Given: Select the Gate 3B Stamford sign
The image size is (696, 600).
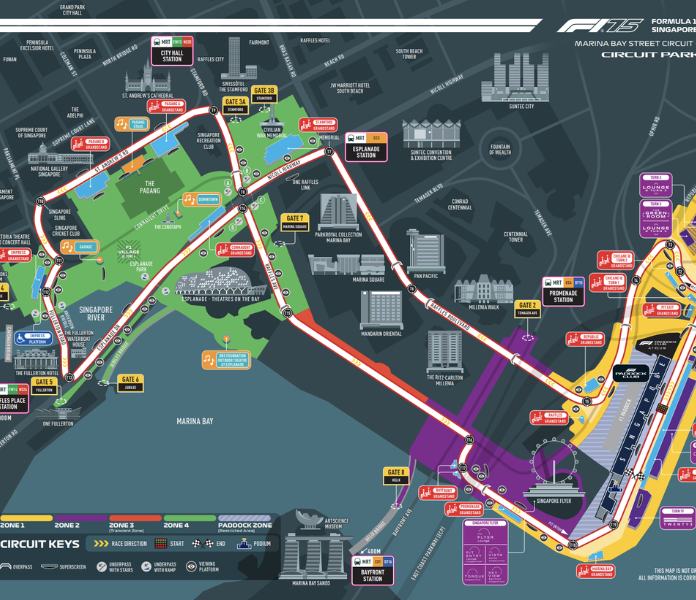Looking at the screenshot, I should pos(265,95).
